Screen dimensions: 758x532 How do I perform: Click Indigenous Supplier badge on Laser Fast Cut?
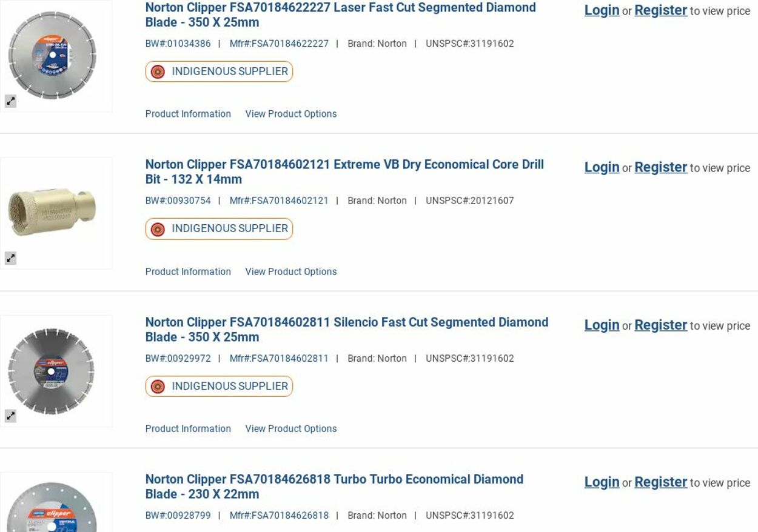pyautogui.click(x=219, y=71)
